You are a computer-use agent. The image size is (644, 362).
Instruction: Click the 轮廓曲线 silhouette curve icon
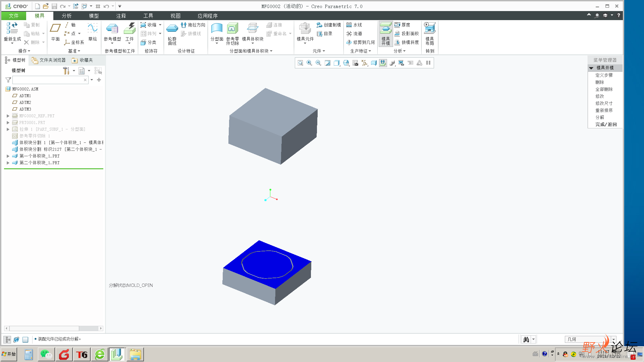tap(172, 34)
